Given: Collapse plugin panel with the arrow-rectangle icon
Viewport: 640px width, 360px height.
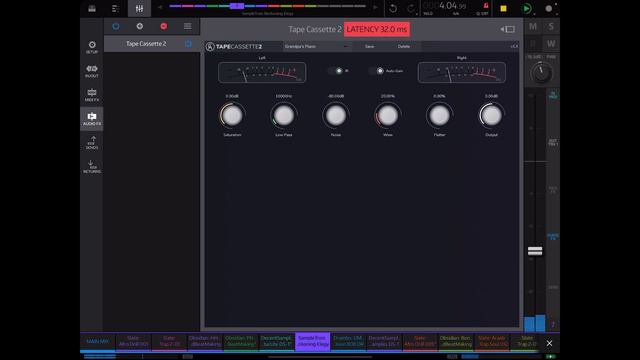Looking at the screenshot, I should click(x=508, y=29).
